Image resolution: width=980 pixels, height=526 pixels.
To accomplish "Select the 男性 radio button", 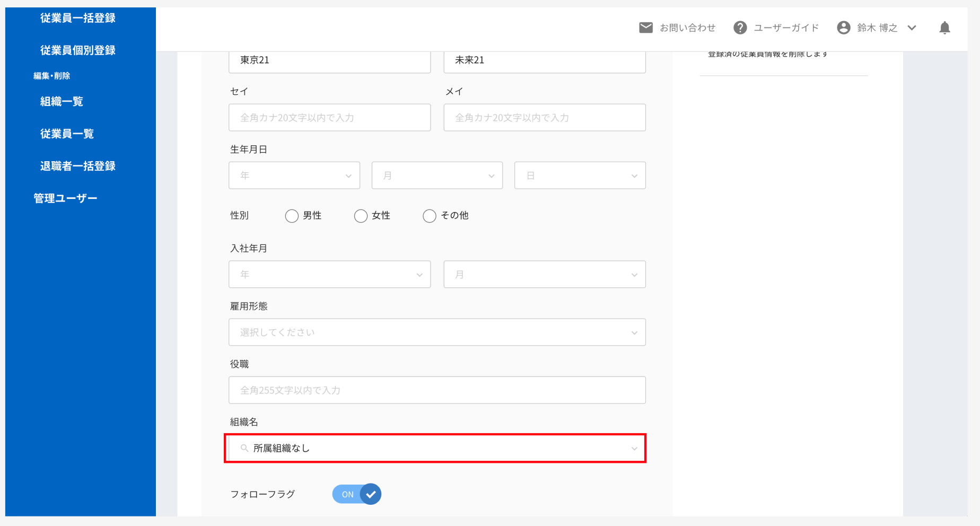I will pyautogui.click(x=292, y=216).
